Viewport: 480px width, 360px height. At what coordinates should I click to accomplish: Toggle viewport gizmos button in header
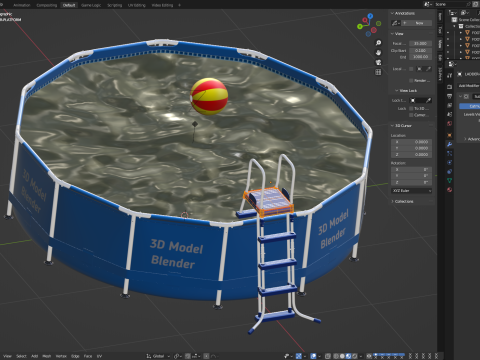299,356
